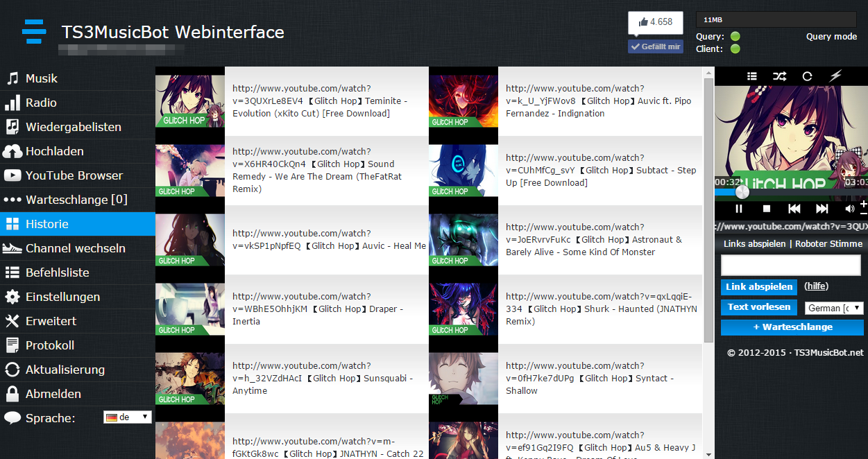Open the TS3MusicBot hamburger logo menu
Image resolution: width=868 pixels, height=459 pixels.
point(34,32)
